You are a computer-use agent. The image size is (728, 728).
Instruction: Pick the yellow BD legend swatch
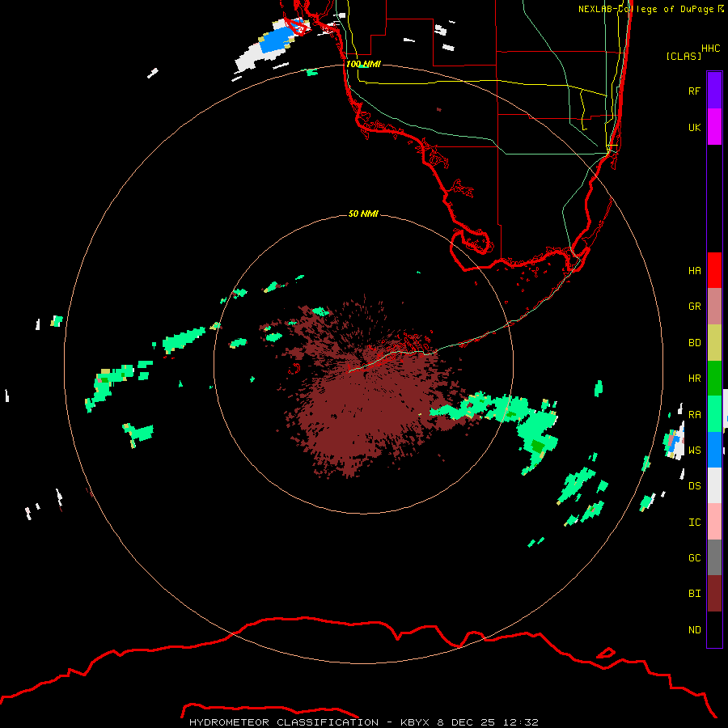[x=714, y=343]
